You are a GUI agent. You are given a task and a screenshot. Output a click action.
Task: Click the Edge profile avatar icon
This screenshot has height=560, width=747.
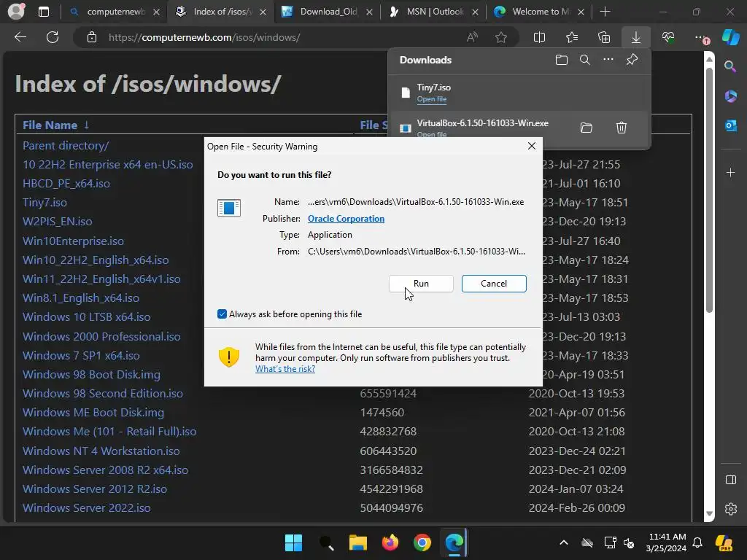16,12
